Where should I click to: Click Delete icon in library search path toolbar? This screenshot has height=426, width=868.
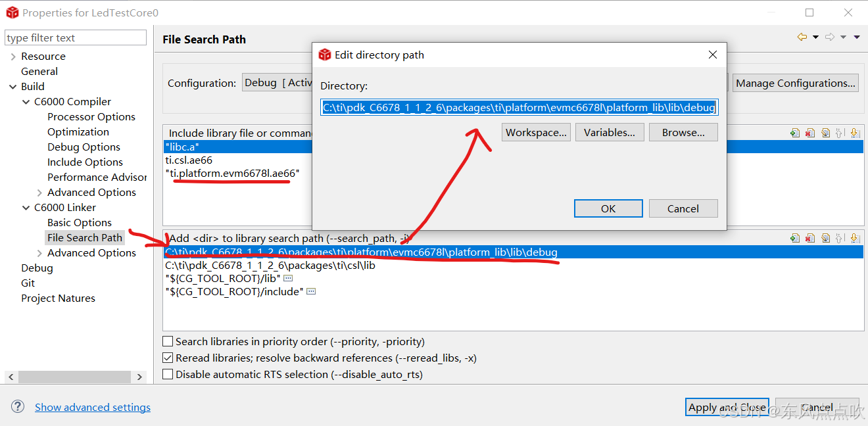pos(810,238)
